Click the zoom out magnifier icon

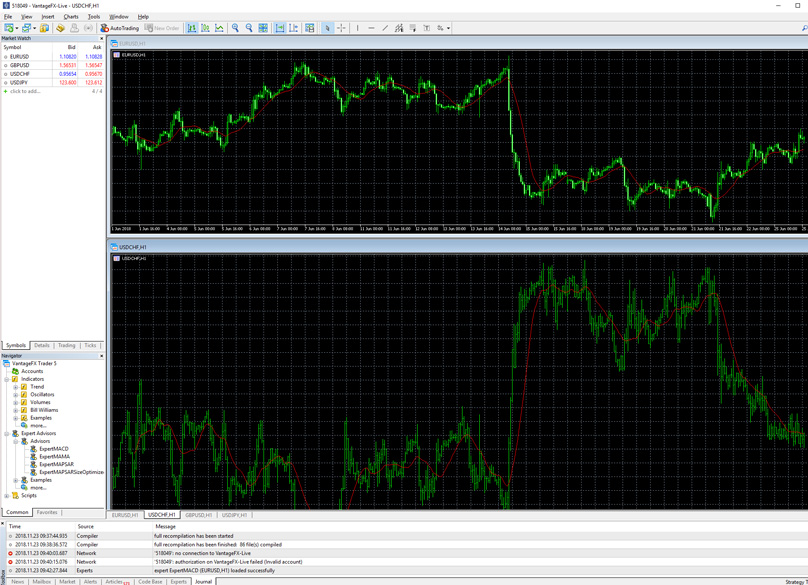point(249,28)
